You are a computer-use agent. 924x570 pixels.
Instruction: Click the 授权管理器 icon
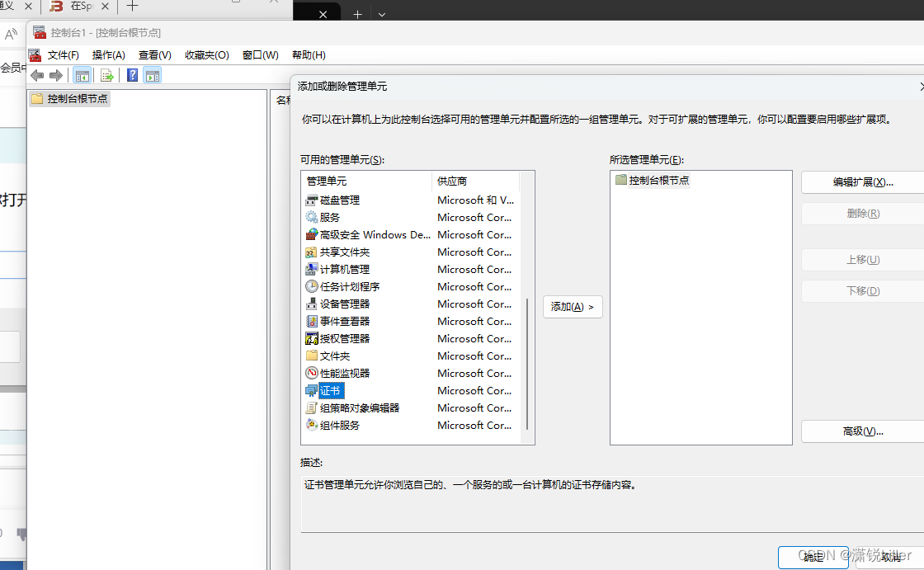(x=311, y=338)
